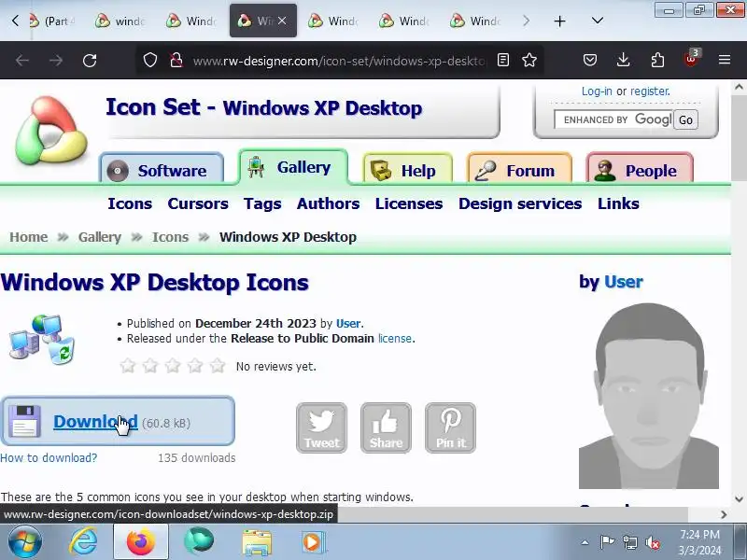Rate with the fifth star

tap(218, 366)
